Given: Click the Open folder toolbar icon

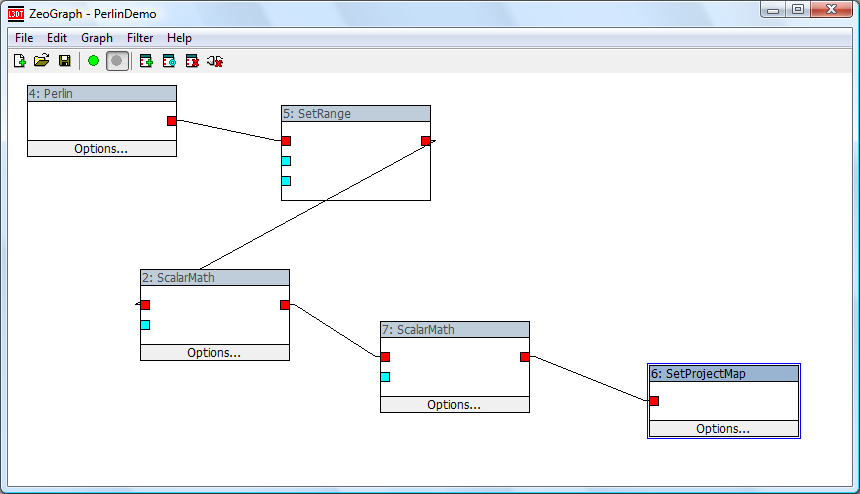Looking at the screenshot, I should click(x=41, y=61).
